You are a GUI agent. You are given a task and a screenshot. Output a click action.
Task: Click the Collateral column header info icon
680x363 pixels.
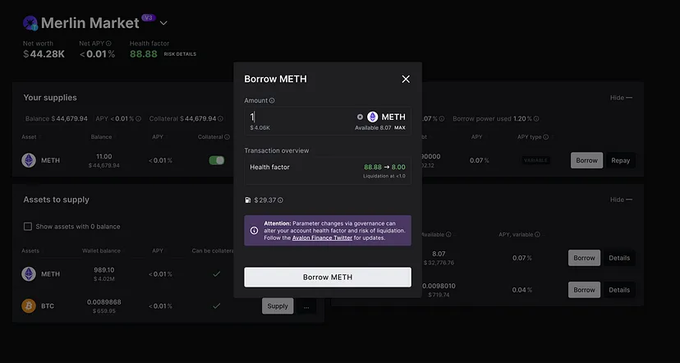227,137
